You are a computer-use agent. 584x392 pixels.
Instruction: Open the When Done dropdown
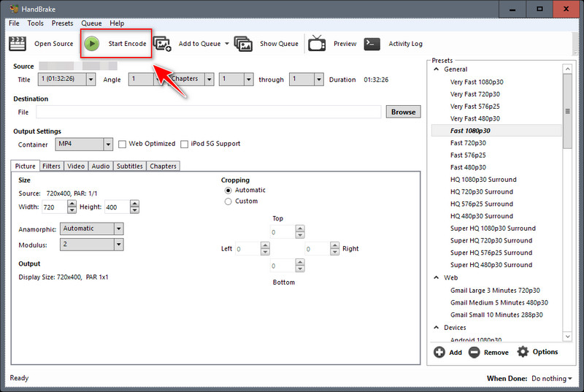[552, 378]
